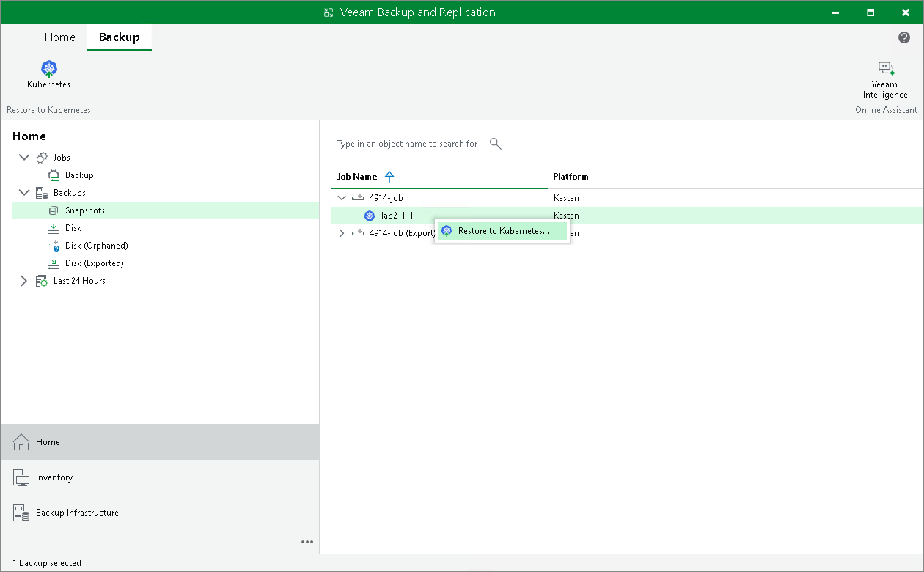
Task: Select Disk (Orphaned) tree item
Action: point(97,246)
